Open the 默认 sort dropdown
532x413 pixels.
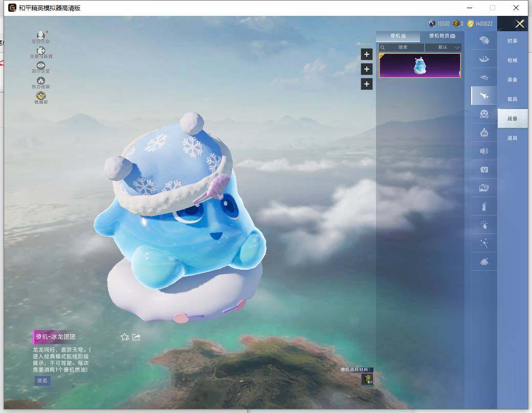click(443, 48)
